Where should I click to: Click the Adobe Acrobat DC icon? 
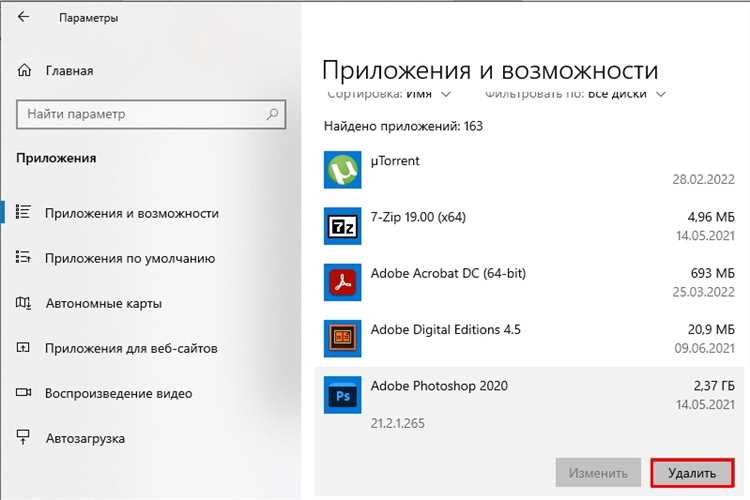tap(342, 282)
